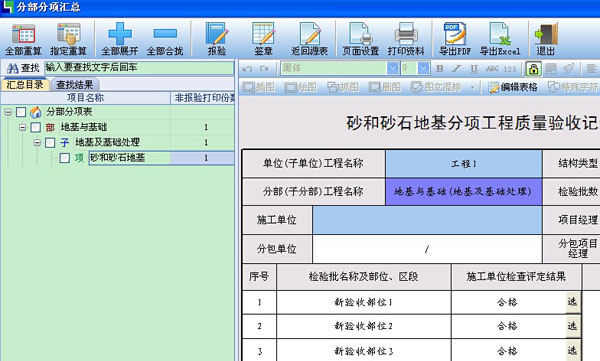The width and height of the screenshot is (600, 361).
Task: Select the 指定重算 toolbar icon
Action: (69, 39)
